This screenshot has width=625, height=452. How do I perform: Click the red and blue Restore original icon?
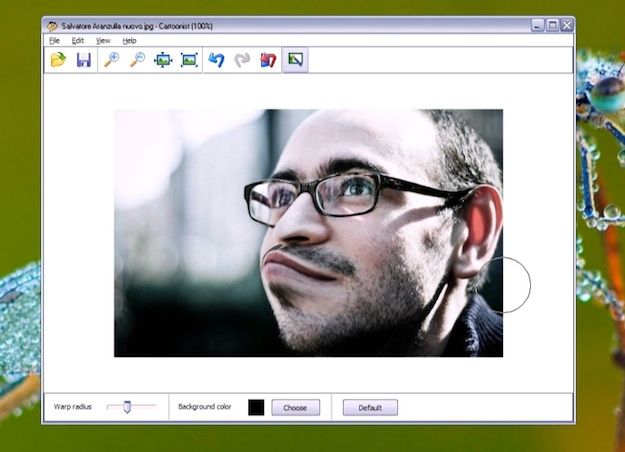pyautogui.click(x=268, y=60)
